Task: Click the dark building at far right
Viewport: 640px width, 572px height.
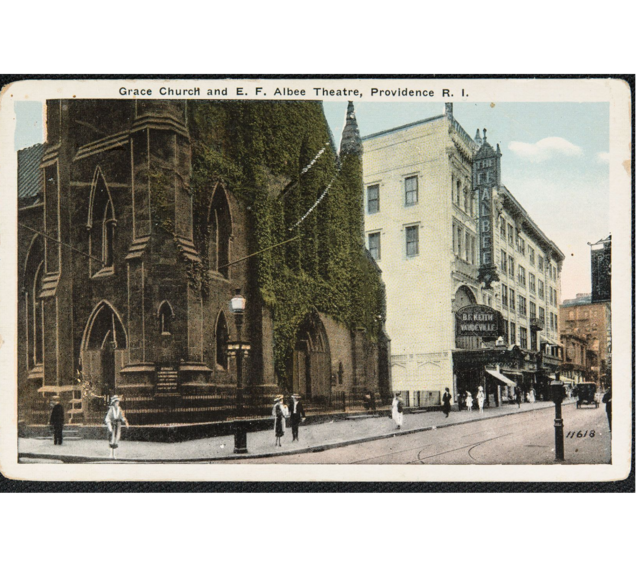Action: tap(600, 270)
